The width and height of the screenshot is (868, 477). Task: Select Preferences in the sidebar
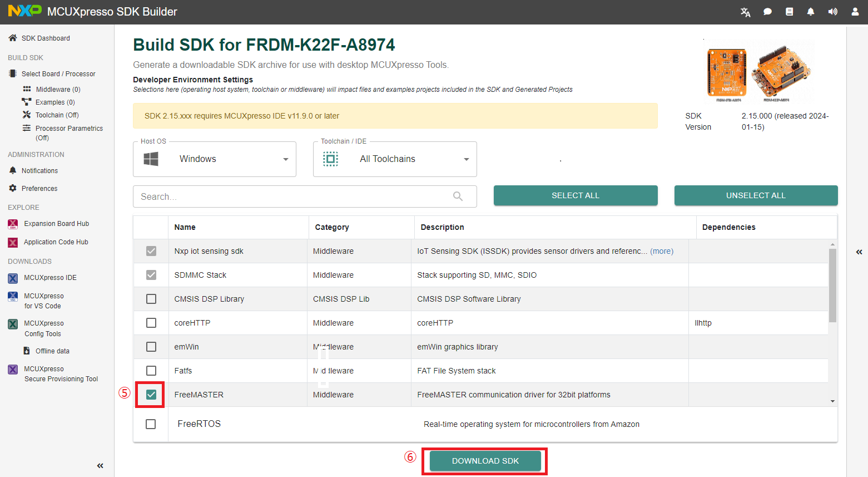click(39, 189)
